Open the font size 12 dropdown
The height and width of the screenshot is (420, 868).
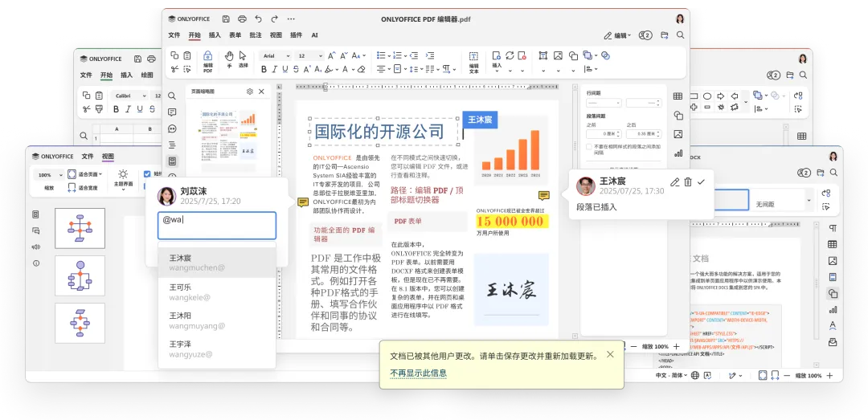tap(310, 56)
